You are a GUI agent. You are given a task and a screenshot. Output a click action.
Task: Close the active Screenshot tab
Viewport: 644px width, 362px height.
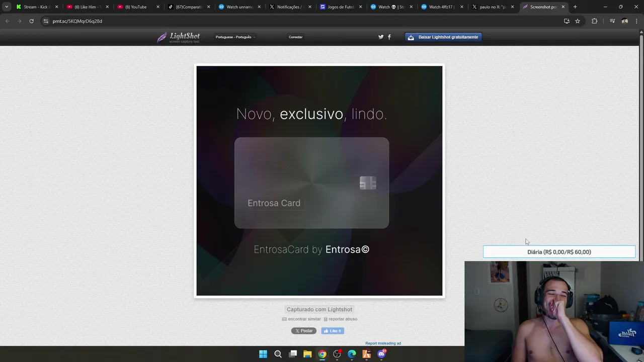[563, 7]
